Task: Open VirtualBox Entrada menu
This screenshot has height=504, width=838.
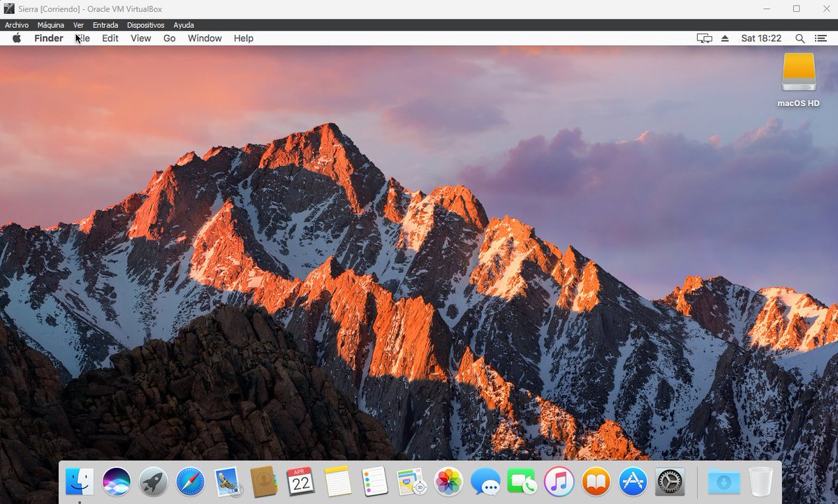Action: pyautogui.click(x=105, y=25)
